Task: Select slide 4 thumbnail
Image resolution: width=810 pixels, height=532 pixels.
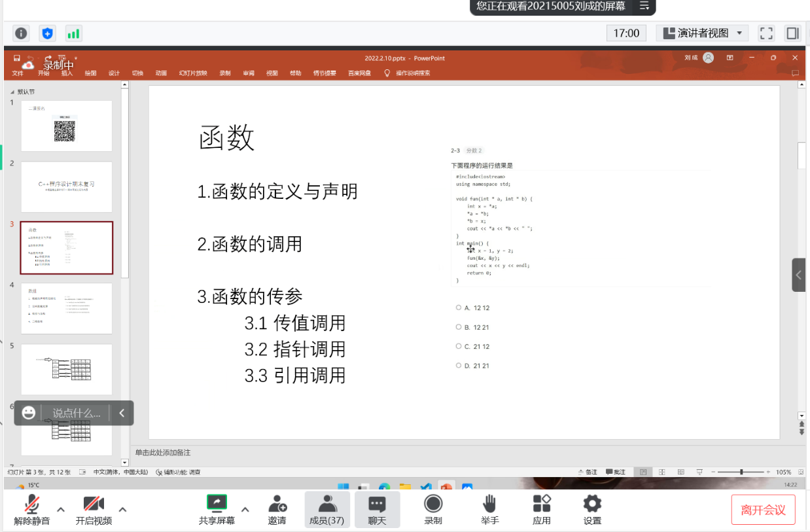Action: [x=67, y=309]
